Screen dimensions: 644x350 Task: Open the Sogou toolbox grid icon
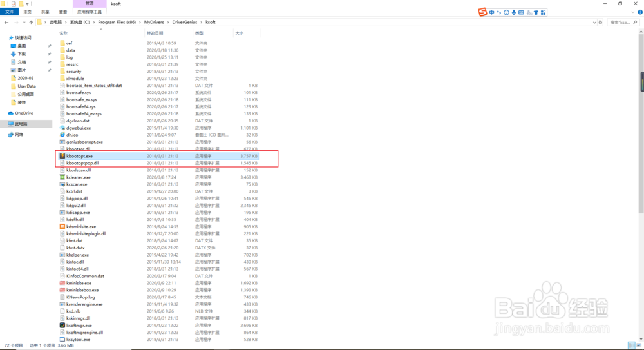544,12
